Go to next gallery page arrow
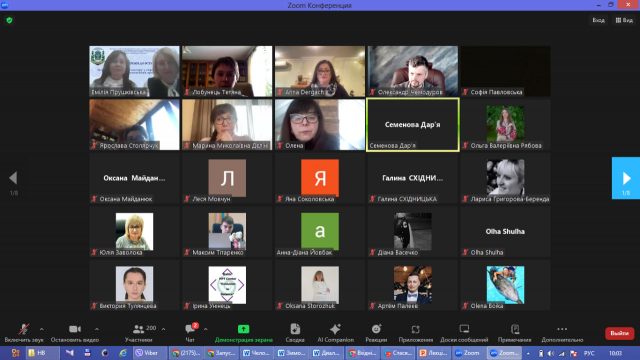The width and height of the screenshot is (640, 360). tap(626, 178)
